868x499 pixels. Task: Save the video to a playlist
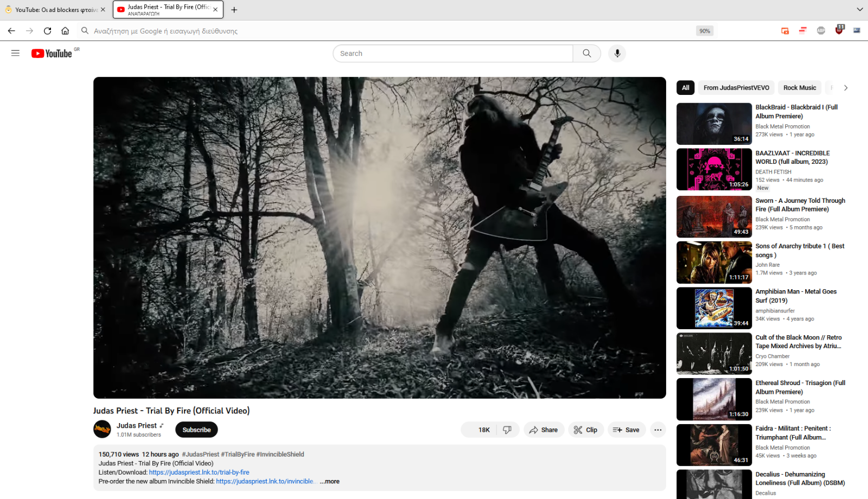(627, 430)
